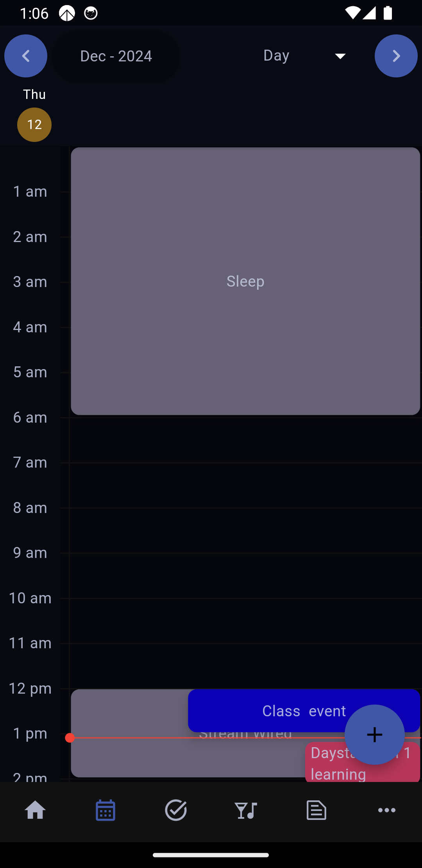Select Thursday 12 date circle
Viewport: 422px width, 868px height.
coord(34,125)
